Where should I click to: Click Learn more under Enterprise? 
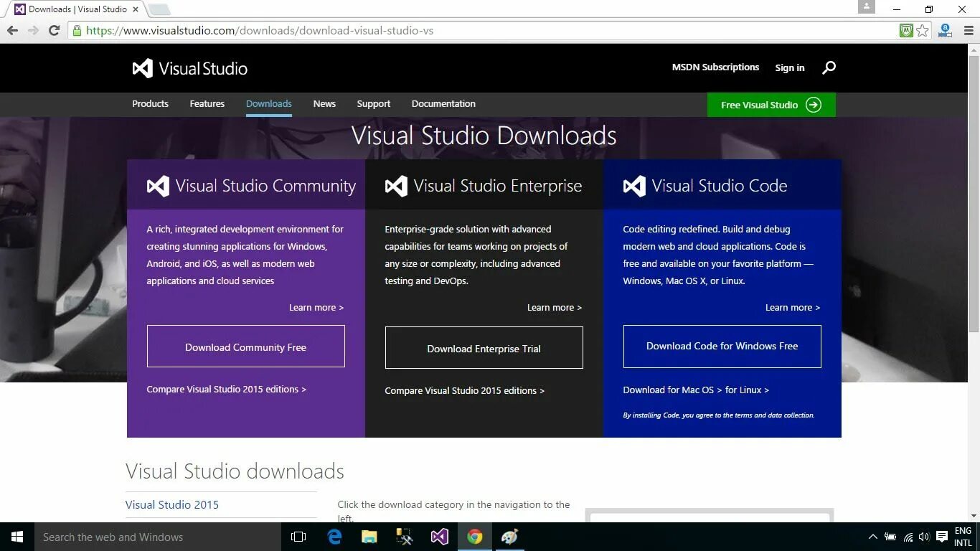click(x=555, y=307)
